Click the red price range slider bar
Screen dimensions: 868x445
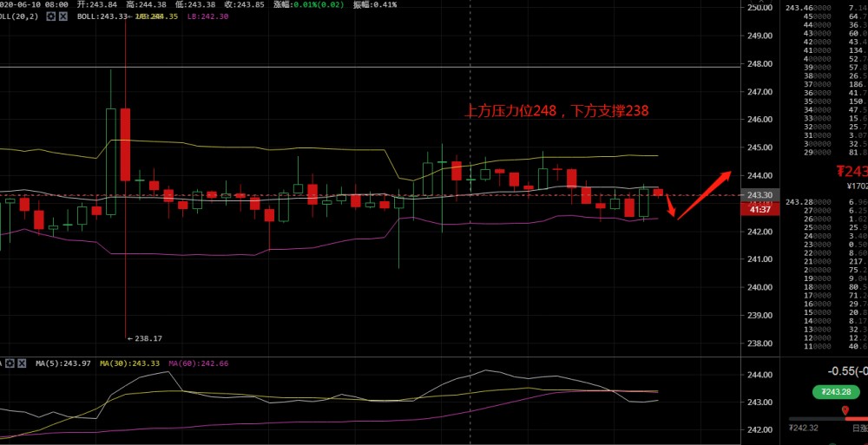(x=856, y=419)
